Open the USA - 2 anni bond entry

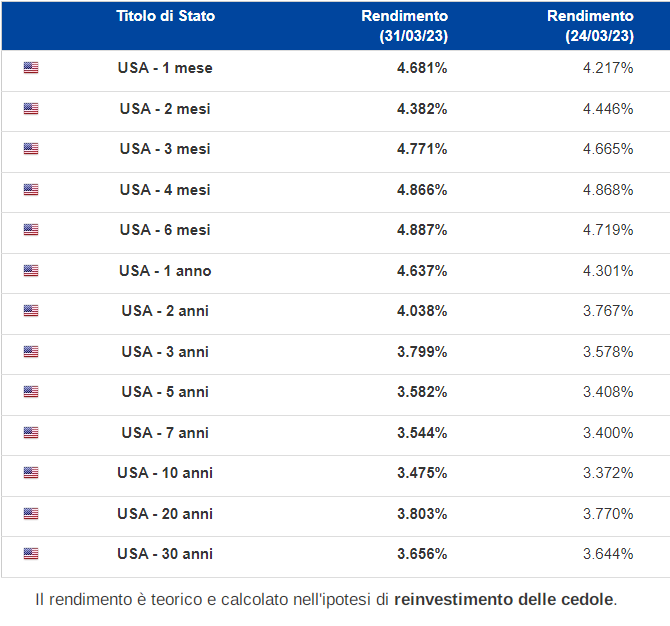click(165, 311)
